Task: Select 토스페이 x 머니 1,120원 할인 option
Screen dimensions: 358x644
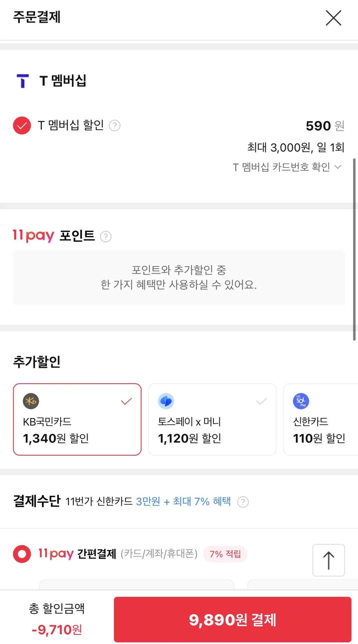Action: click(x=212, y=419)
